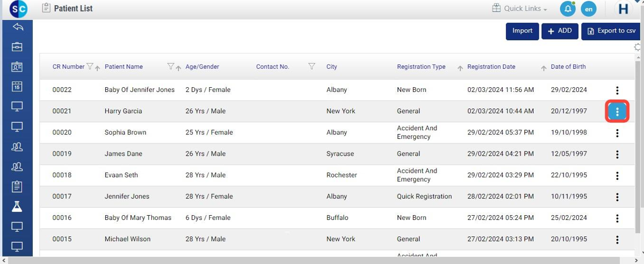Open the calendar icon in left sidebar
644x264 pixels.
coord(17,87)
